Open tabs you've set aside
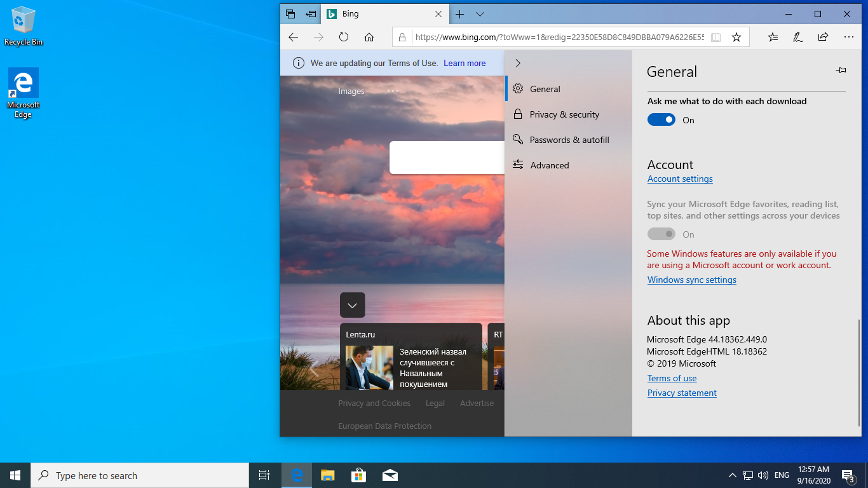 pyautogui.click(x=290, y=14)
